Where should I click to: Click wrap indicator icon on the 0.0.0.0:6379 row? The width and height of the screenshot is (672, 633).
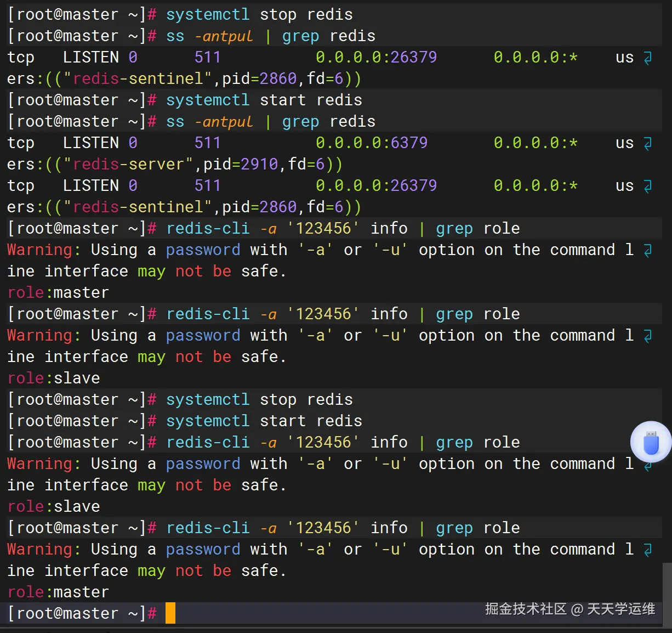pos(647,144)
